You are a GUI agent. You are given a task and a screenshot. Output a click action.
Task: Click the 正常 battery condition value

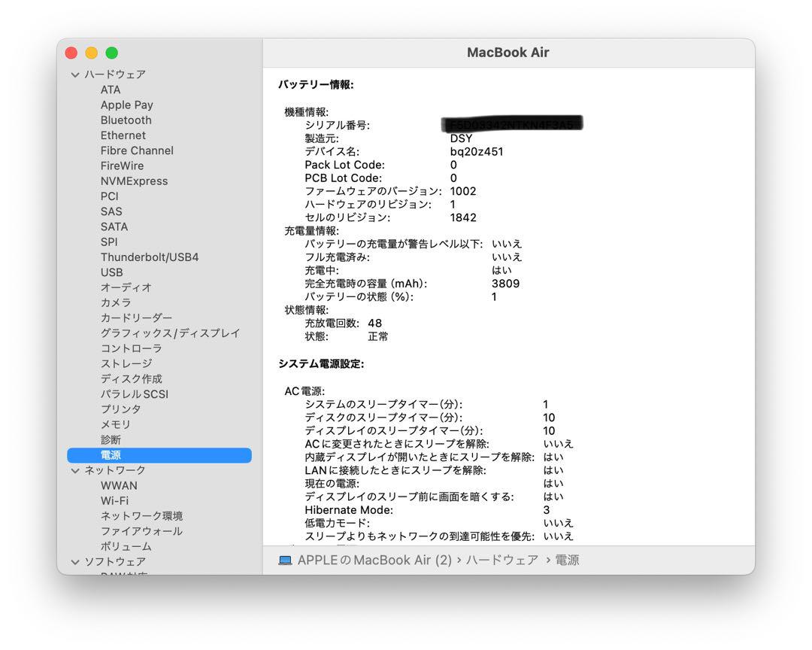(x=378, y=336)
